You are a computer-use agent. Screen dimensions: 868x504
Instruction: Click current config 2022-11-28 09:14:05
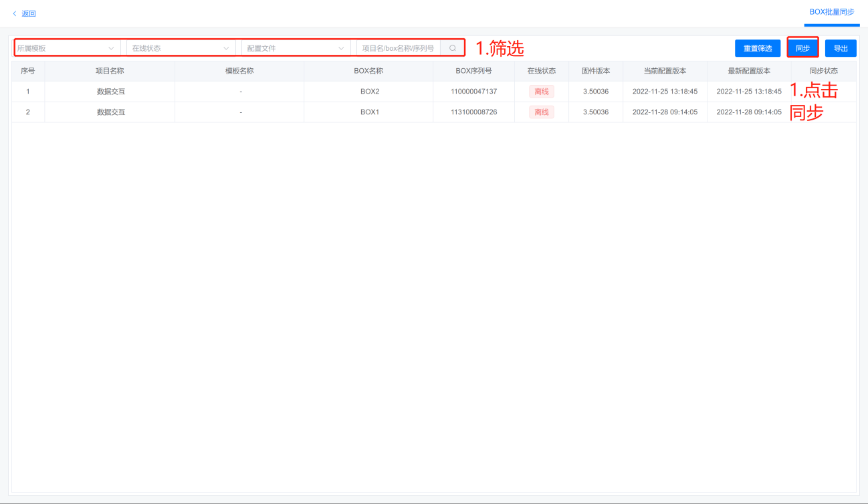point(665,112)
